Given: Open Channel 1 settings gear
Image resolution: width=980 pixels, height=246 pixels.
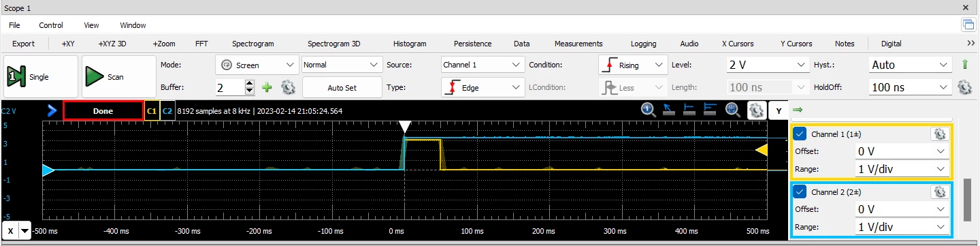Looking at the screenshot, I should point(939,134).
